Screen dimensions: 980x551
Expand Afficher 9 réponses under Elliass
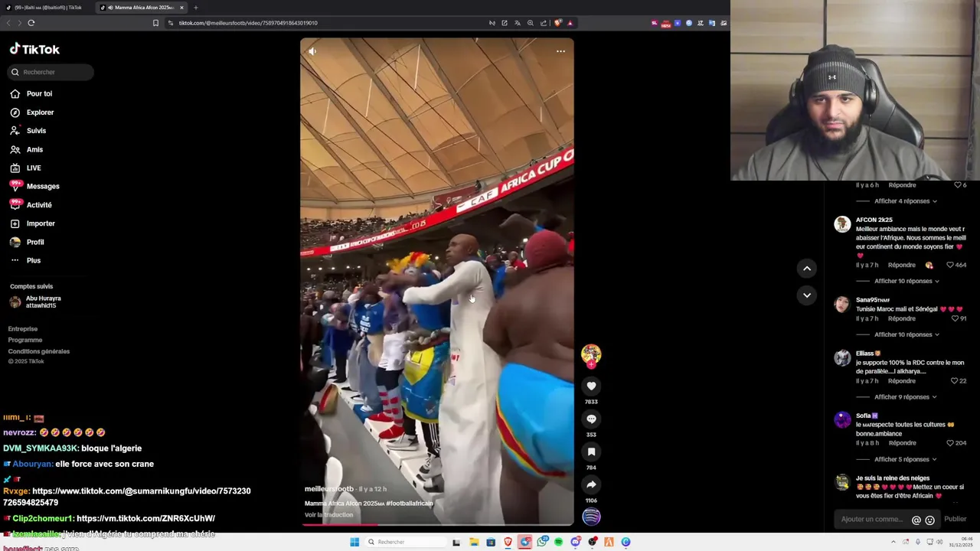(906, 397)
